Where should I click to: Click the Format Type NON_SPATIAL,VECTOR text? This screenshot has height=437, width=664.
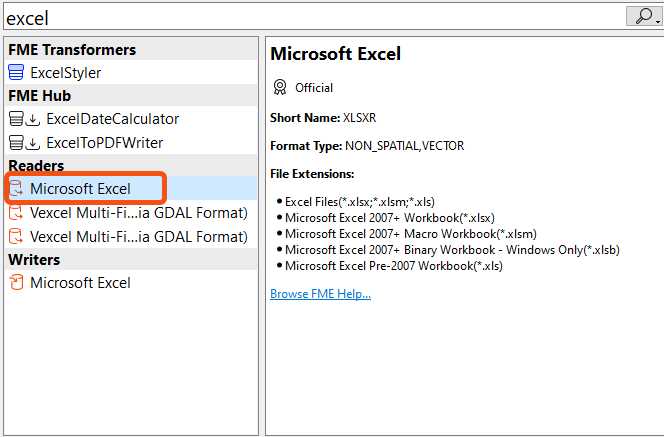[x=367, y=146]
